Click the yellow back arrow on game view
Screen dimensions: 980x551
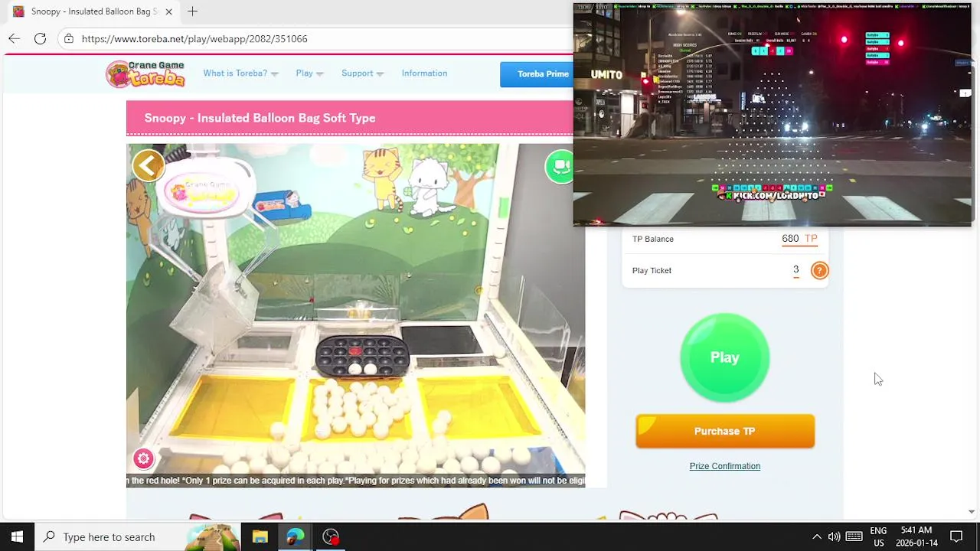coord(149,165)
